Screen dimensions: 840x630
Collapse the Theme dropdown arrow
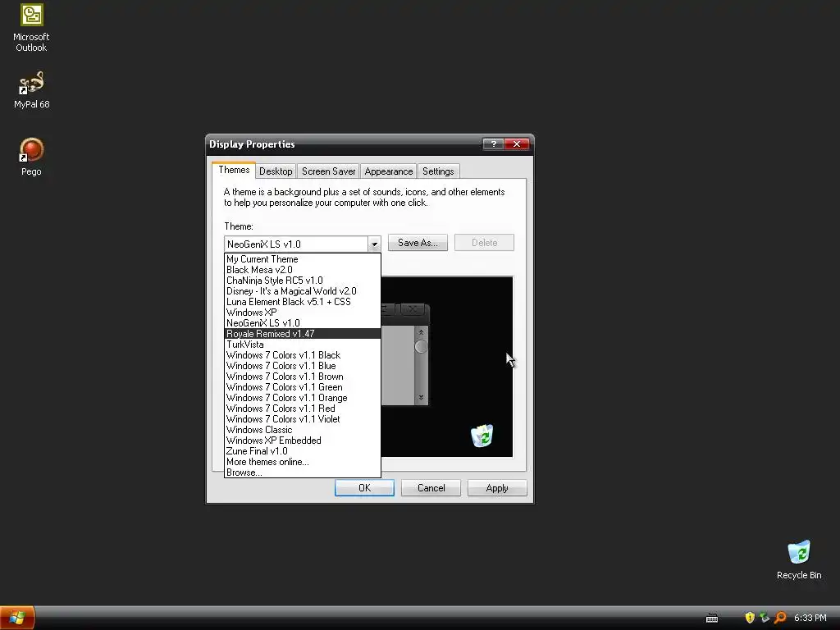click(x=374, y=244)
